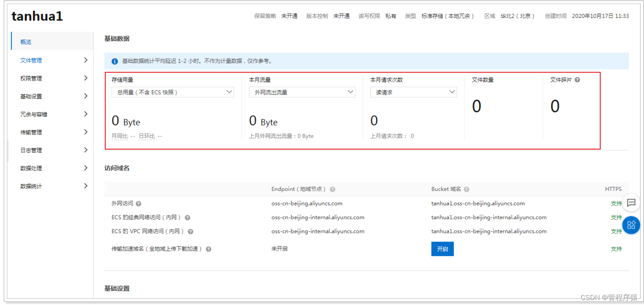This screenshot has width=644, height=305.
Task: Click help icon beside 传输加速域名
Action: click(x=208, y=249)
